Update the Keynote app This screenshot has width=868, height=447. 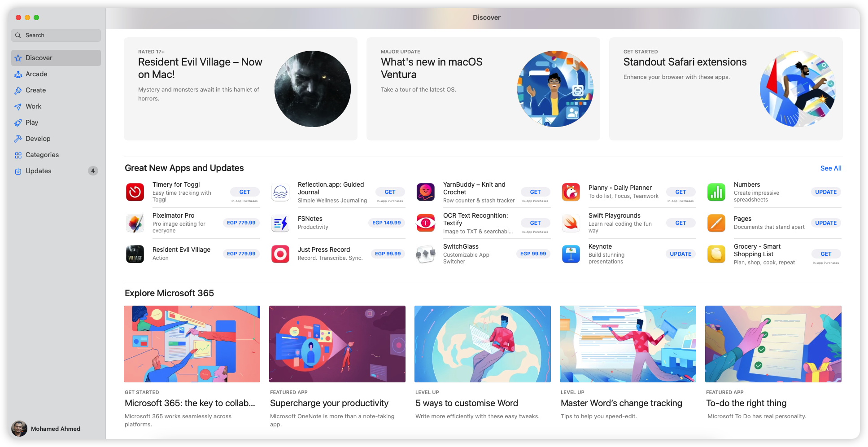pos(680,254)
